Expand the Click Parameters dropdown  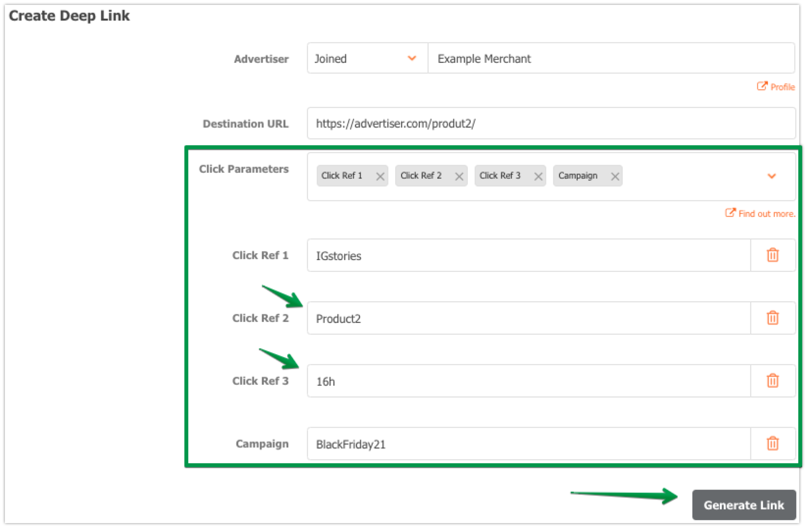point(771,176)
